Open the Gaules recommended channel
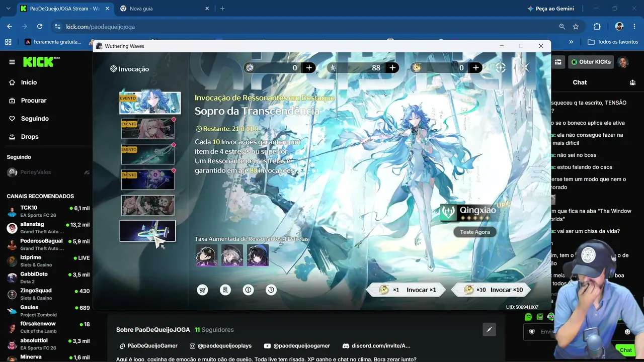The height and width of the screenshot is (362, 644). 48,311
